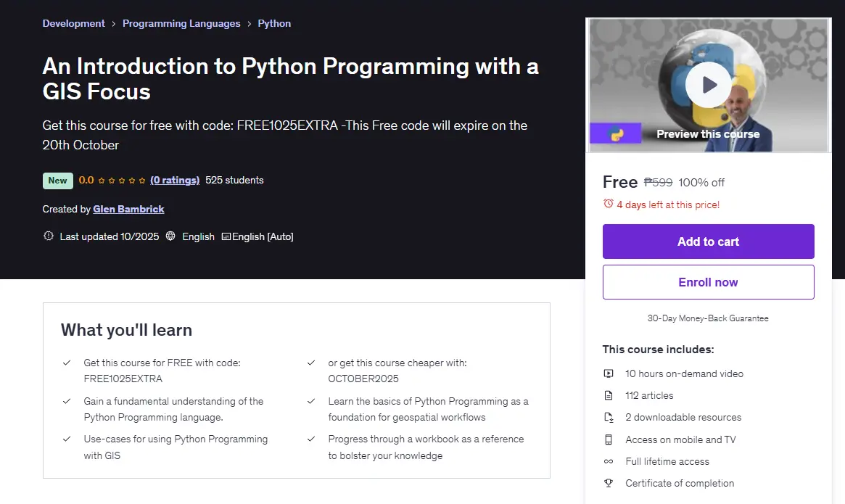Click checkmark beside 'Gain a fundamental understanding'

(66, 401)
